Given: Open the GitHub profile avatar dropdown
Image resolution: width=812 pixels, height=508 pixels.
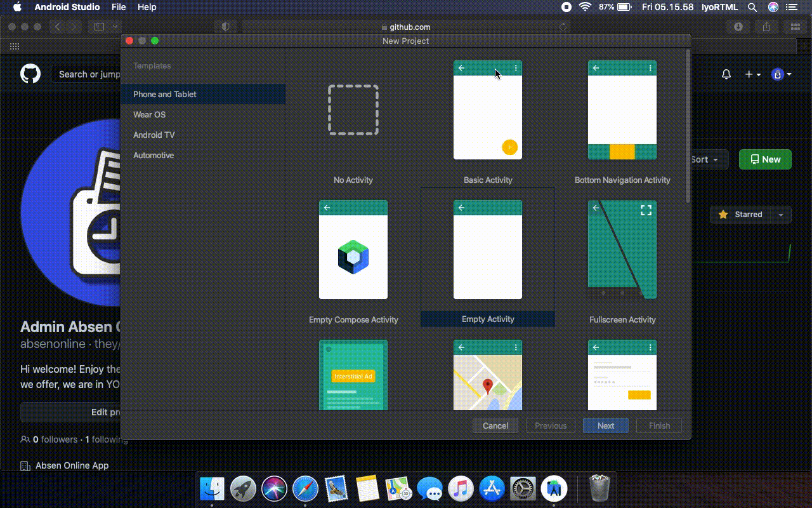Looking at the screenshot, I should (782, 74).
